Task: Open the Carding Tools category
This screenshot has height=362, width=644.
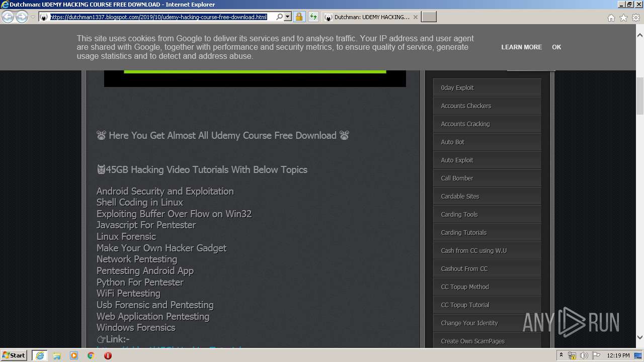Action: coord(487,214)
